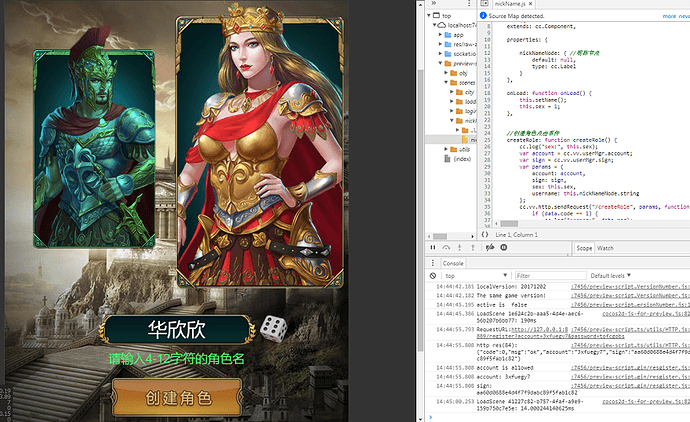The image size is (690, 422).
Task: Click the dice icon to randomize the name
Action: 273,328
